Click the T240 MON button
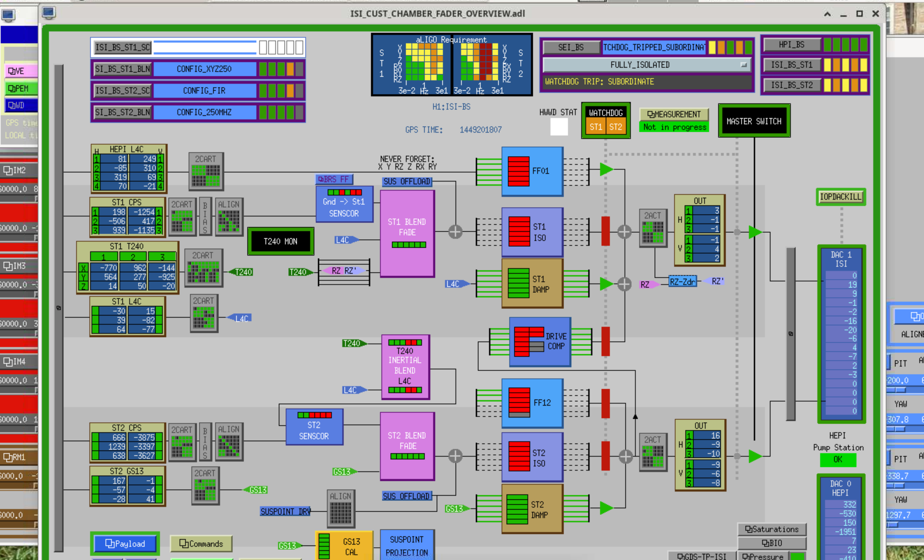Viewport: 924px width, 560px height. click(x=280, y=241)
